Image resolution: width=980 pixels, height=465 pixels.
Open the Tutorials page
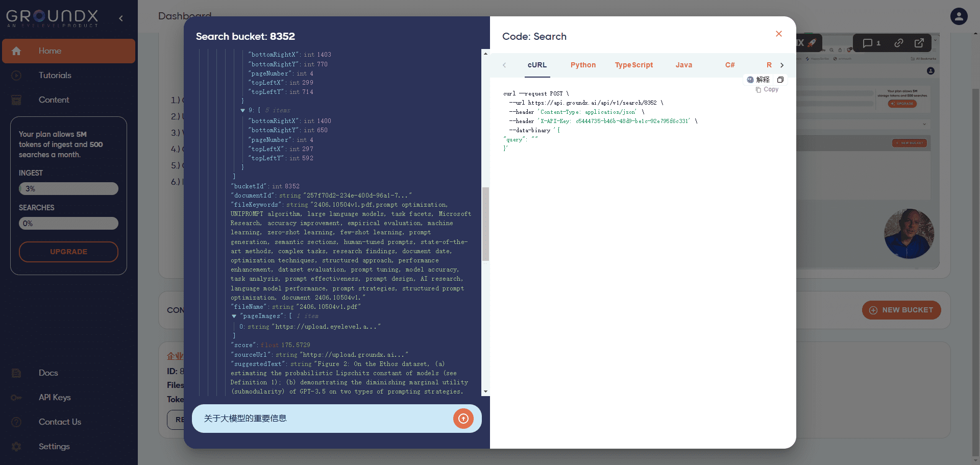click(x=55, y=76)
